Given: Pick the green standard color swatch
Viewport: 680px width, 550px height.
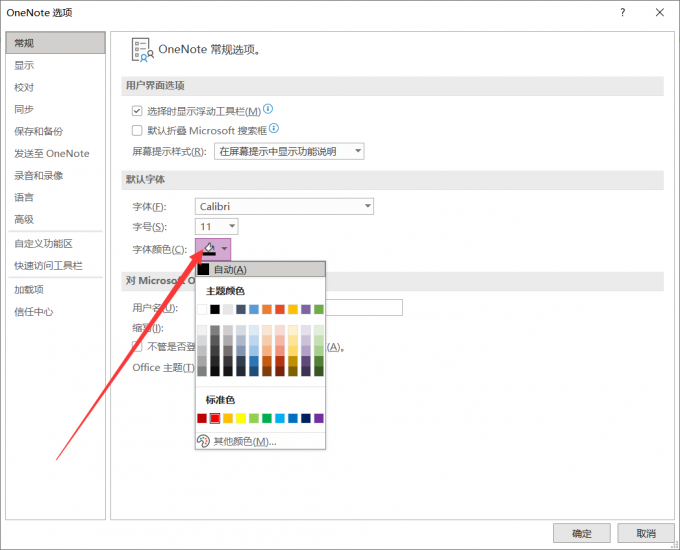Looking at the screenshot, I should click(267, 418).
